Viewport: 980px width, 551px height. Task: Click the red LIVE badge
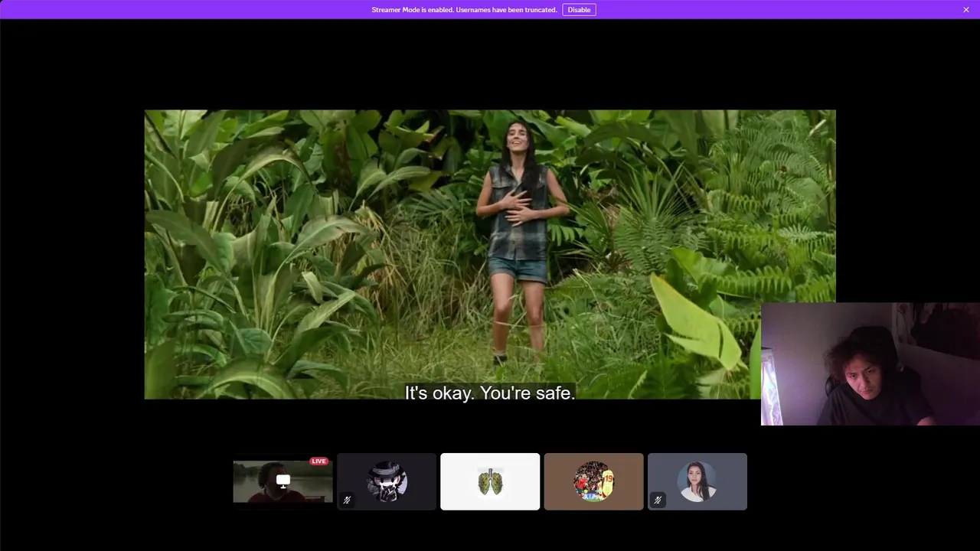coord(318,461)
